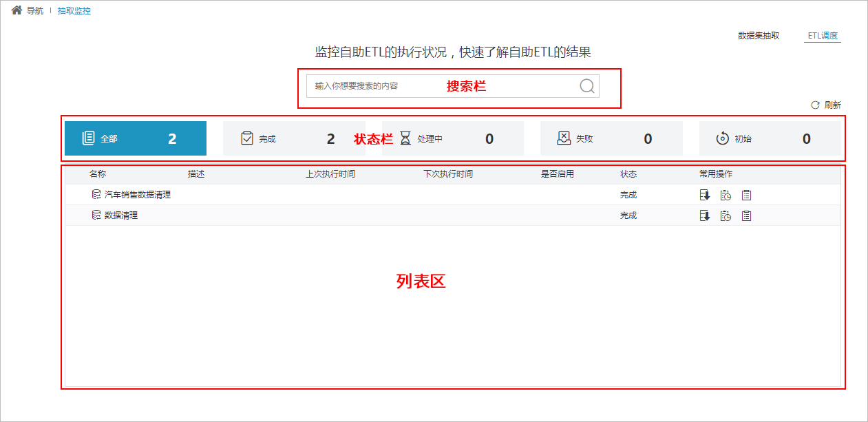Click the 是否启用 column header

[558, 174]
